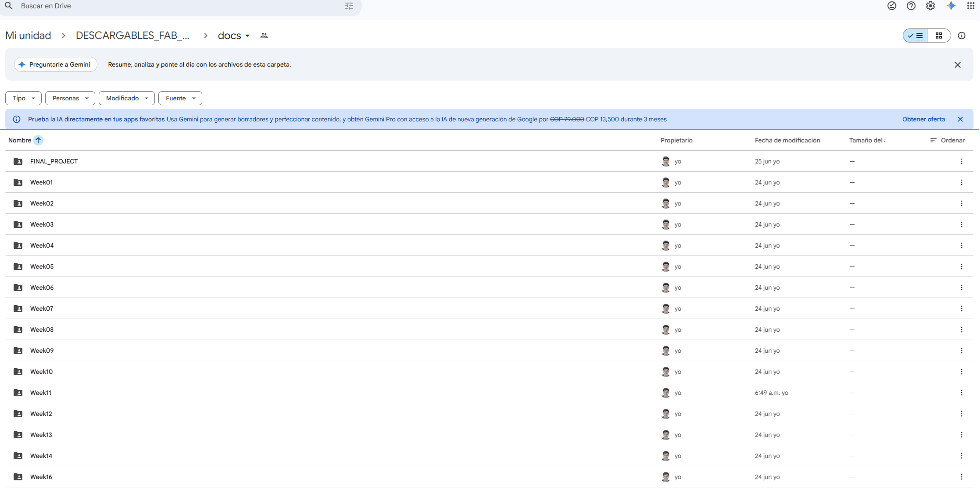Open the Tipo filter dropdown

pyautogui.click(x=23, y=98)
